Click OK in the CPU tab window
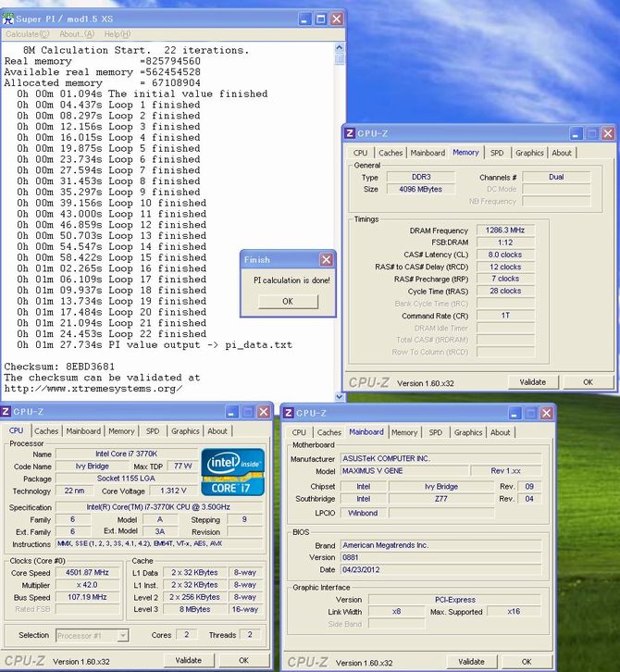Screen dimensions: 620x672 click(243, 660)
